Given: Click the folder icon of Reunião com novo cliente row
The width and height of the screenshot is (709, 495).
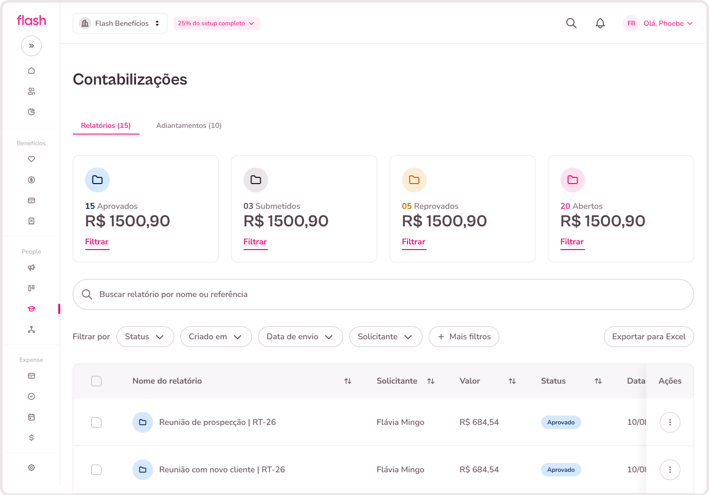Looking at the screenshot, I should tap(142, 470).
